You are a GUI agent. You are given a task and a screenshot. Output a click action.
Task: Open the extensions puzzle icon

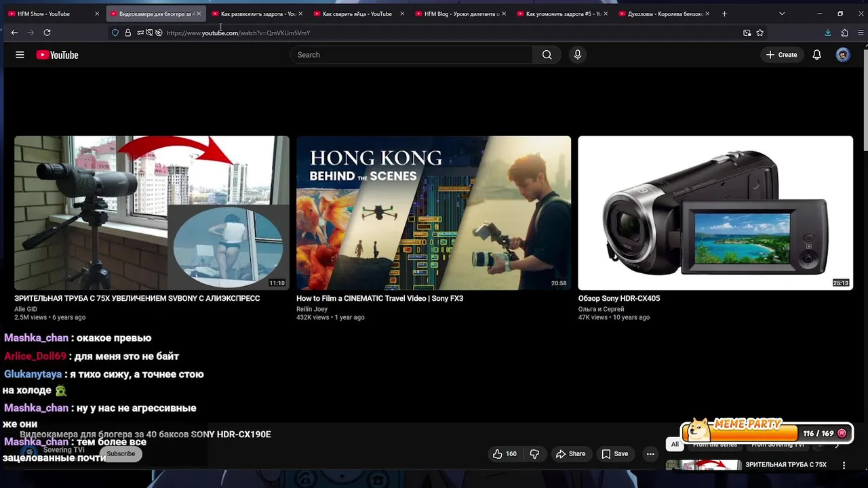point(844,33)
